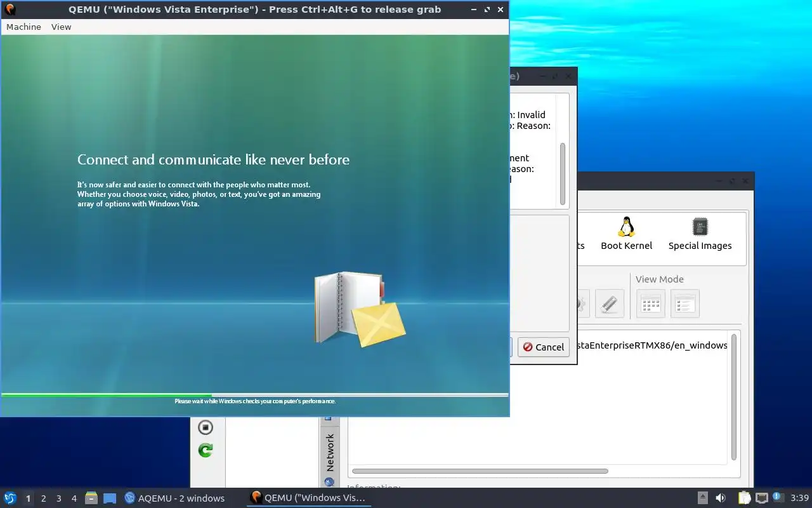Switch to workspace 3
The height and width of the screenshot is (508, 812).
point(58,498)
